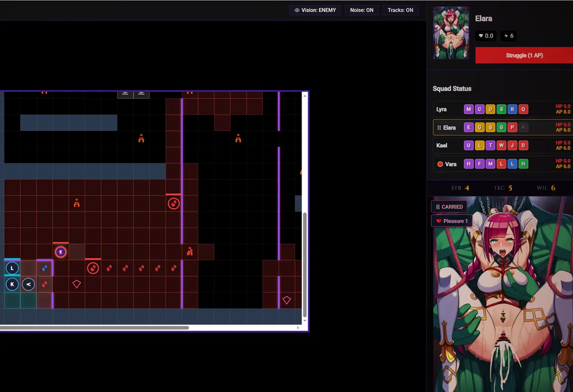Click the CARRIED status badge
Image resolution: width=573 pixels, height=392 pixels.
pyautogui.click(x=449, y=207)
